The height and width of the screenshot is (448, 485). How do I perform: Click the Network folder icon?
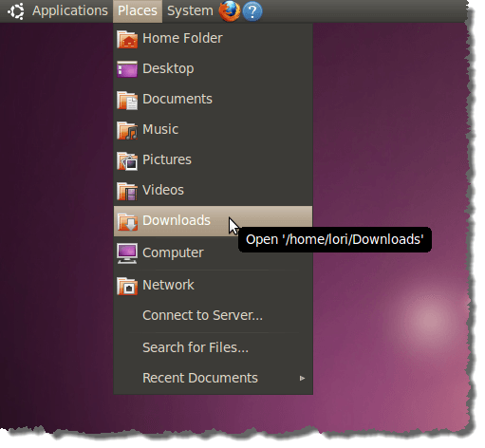coord(127,286)
